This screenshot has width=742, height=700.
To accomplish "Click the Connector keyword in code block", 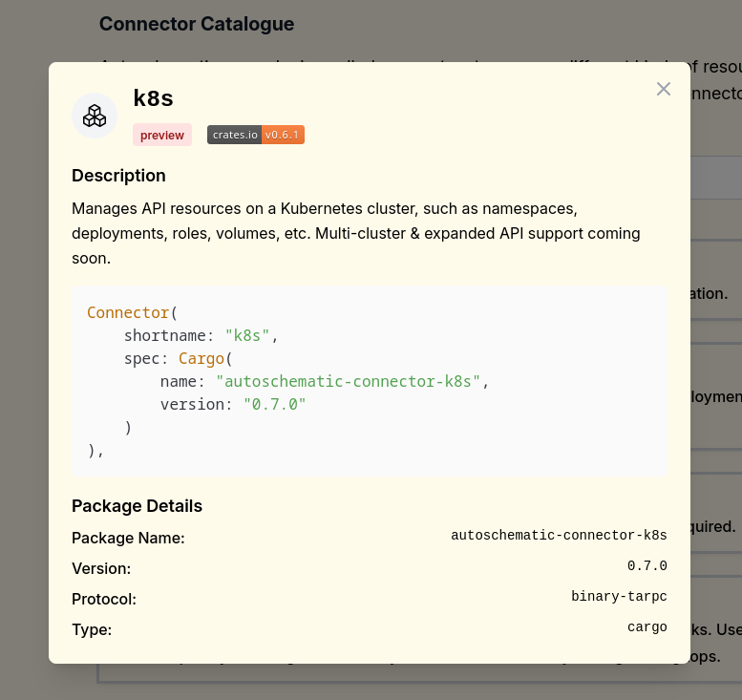I will [128, 312].
